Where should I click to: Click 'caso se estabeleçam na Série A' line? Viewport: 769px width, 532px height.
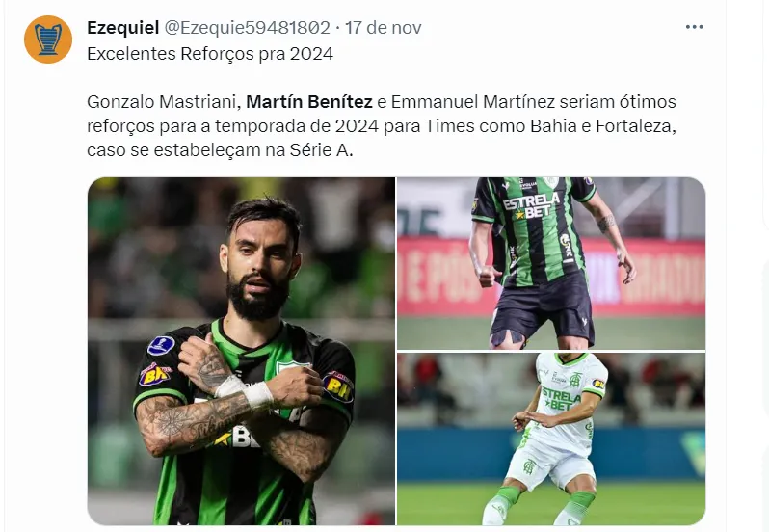pos(219,150)
